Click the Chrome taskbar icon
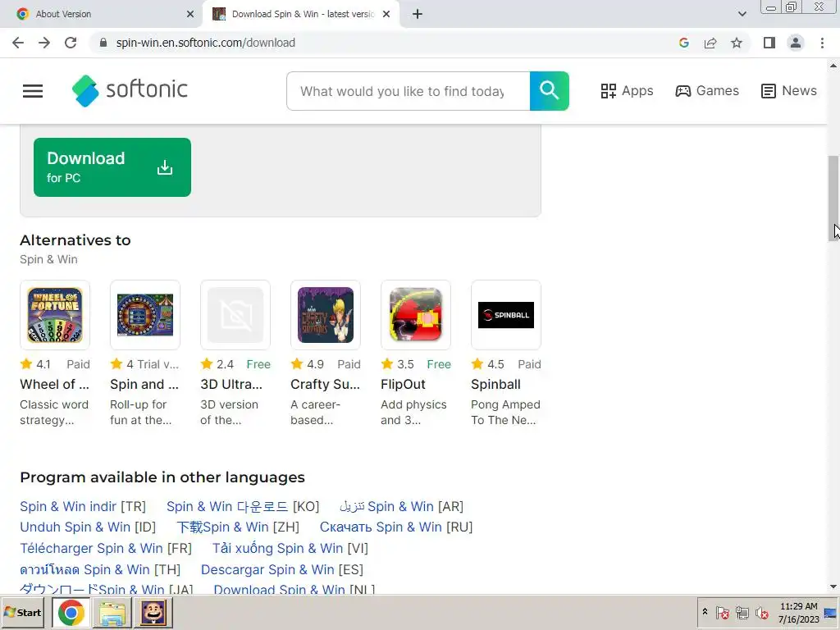840x630 pixels. point(71,612)
